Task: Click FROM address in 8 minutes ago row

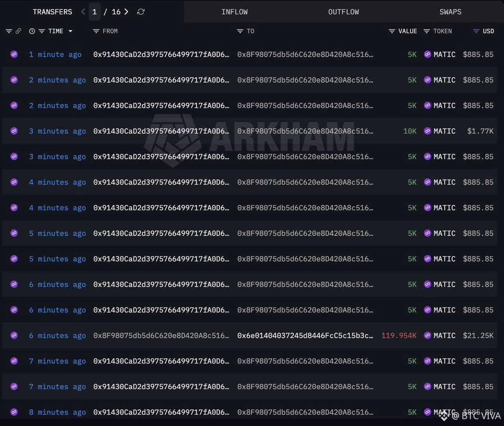Action: coord(161,412)
